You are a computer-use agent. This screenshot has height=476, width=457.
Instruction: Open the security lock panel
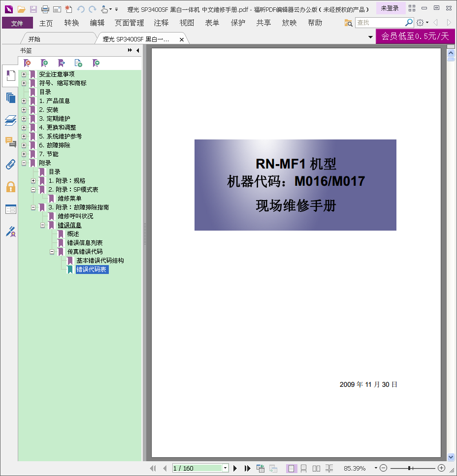[11, 187]
